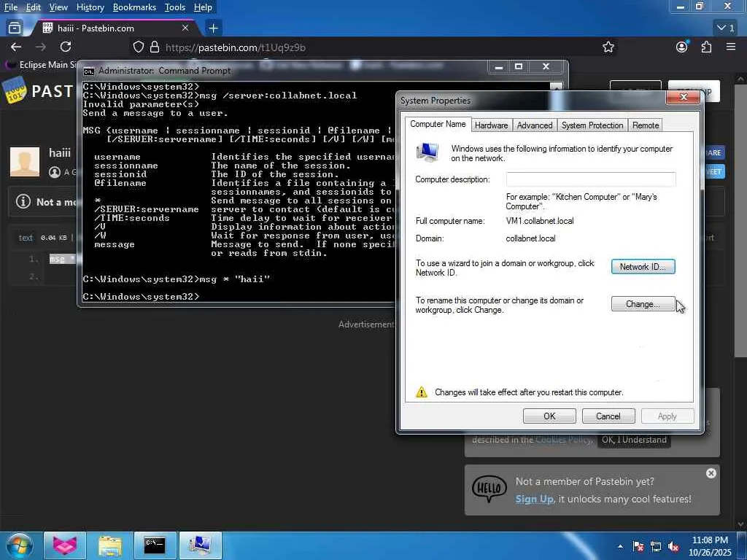Image resolution: width=747 pixels, height=560 pixels.
Task: Click the Computer description text field
Action: [591, 179]
